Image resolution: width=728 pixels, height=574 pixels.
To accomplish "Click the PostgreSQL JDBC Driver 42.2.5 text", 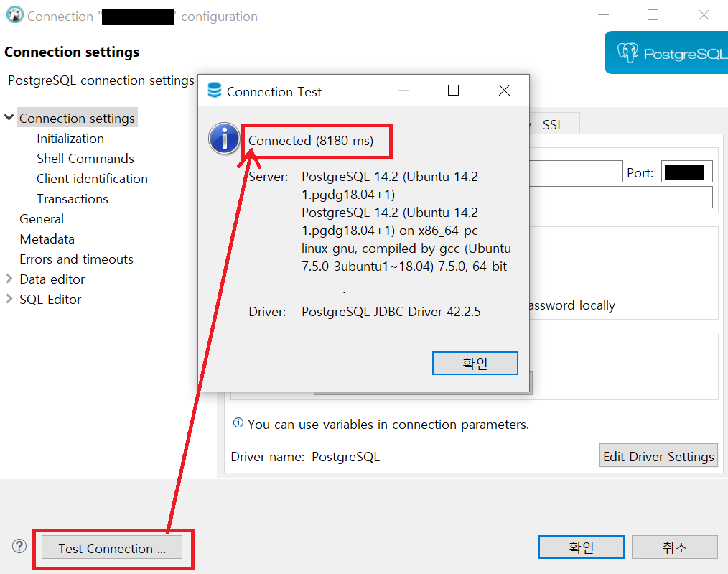I will point(391,311).
